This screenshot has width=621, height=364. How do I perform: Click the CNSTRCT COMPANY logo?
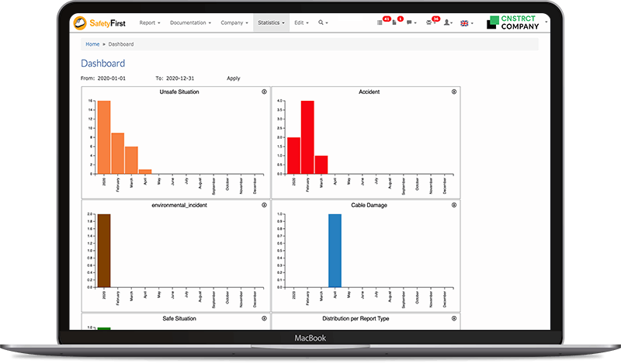coord(512,23)
